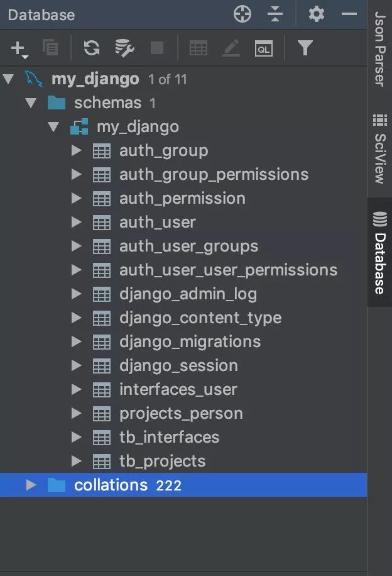Click the Filter funnel icon
This screenshot has width=392, height=576.
[x=305, y=48]
